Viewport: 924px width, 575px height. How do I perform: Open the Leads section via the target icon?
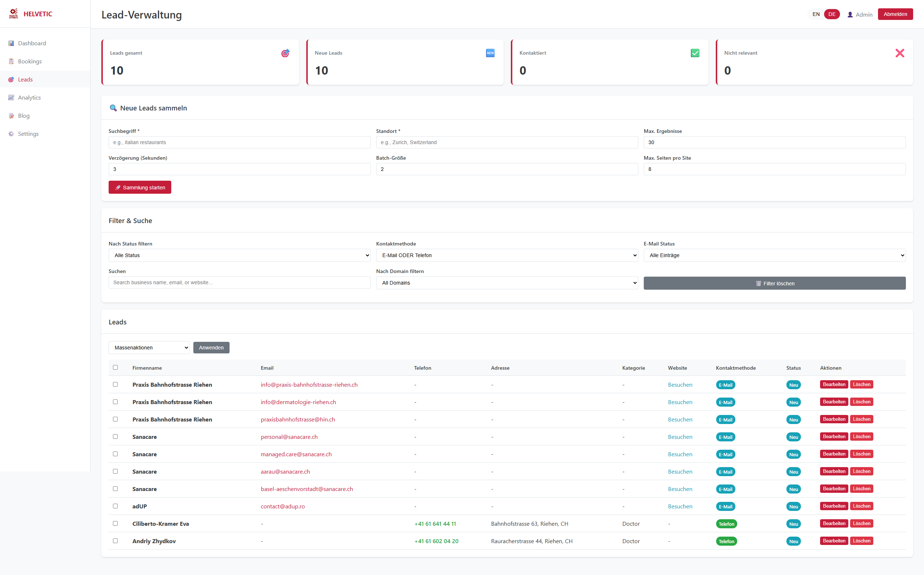(12, 79)
